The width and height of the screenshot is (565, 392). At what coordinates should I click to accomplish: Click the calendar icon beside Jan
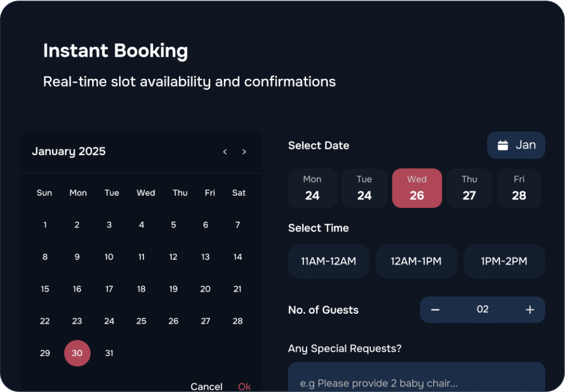tap(503, 146)
